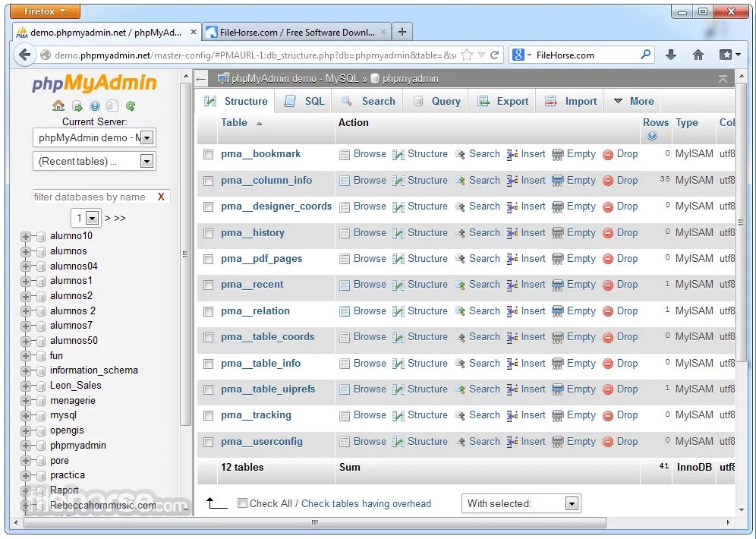Click the Structure icon for pma__column_info
Screen dimensions: 756x539
click(x=398, y=181)
